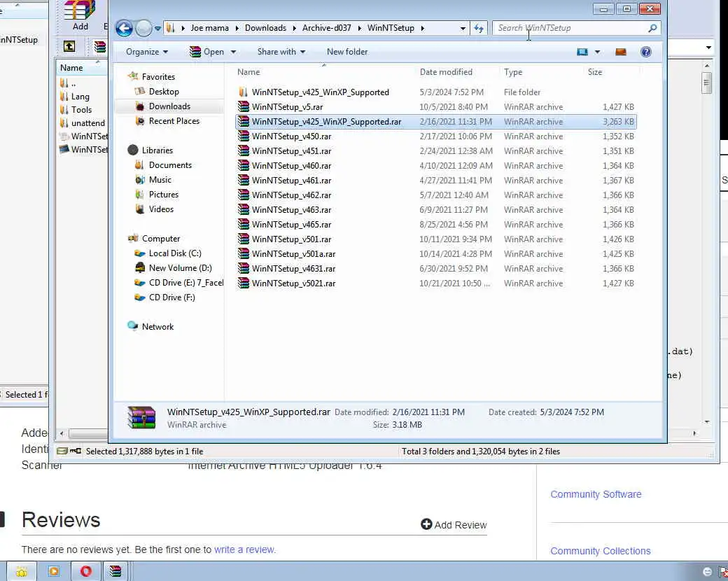
Task: Click the Explorer Forward navigation arrow
Action: tap(144, 28)
